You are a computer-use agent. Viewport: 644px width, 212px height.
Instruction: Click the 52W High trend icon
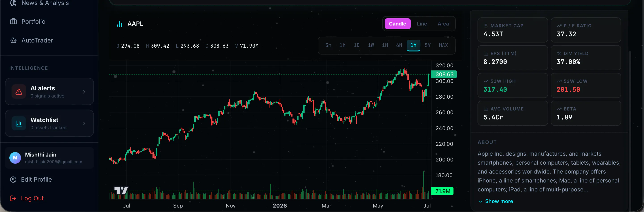(486, 81)
